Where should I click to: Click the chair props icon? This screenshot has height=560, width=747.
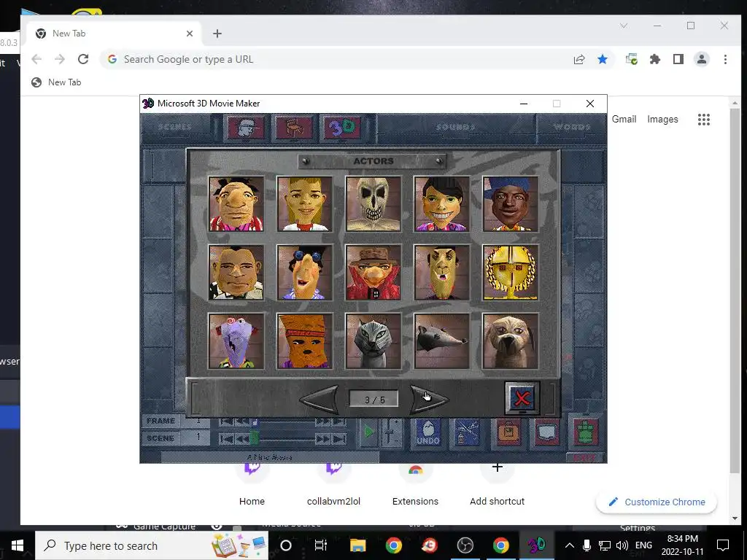tap(294, 128)
